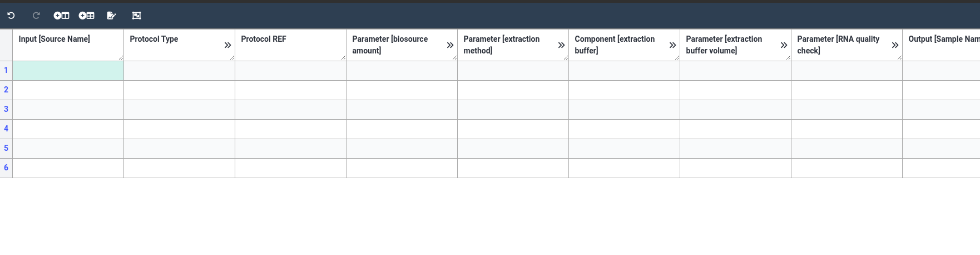This screenshot has height=255, width=980.
Task: Expand Component extraction buffer column chevron
Action: (672, 45)
